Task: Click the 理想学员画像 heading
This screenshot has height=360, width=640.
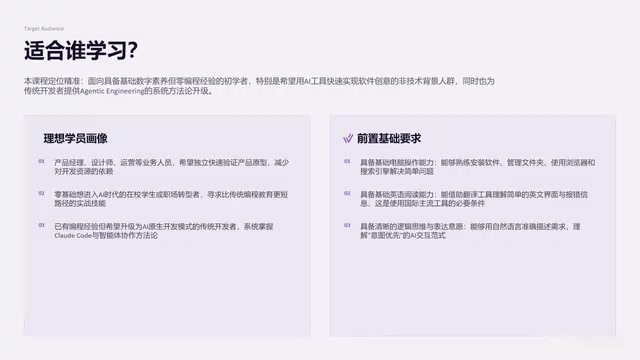Action: pos(76,138)
